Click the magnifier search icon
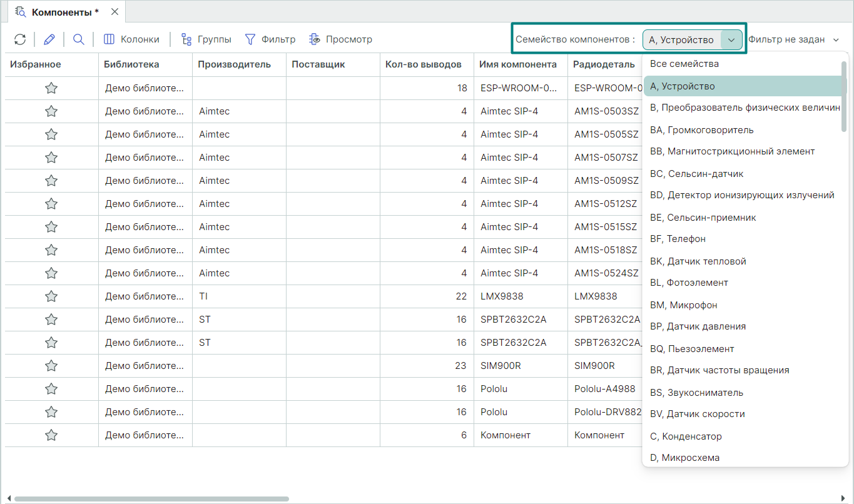The height and width of the screenshot is (504, 854). (78, 39)
